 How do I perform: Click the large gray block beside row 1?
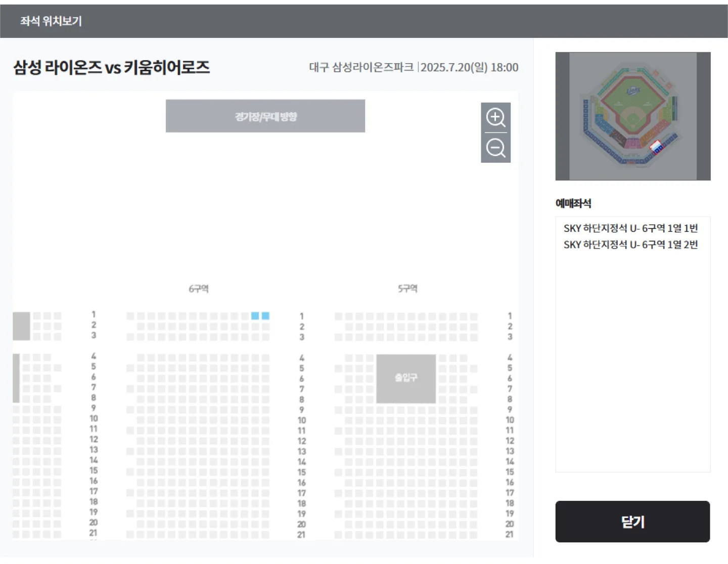(21, 326)
